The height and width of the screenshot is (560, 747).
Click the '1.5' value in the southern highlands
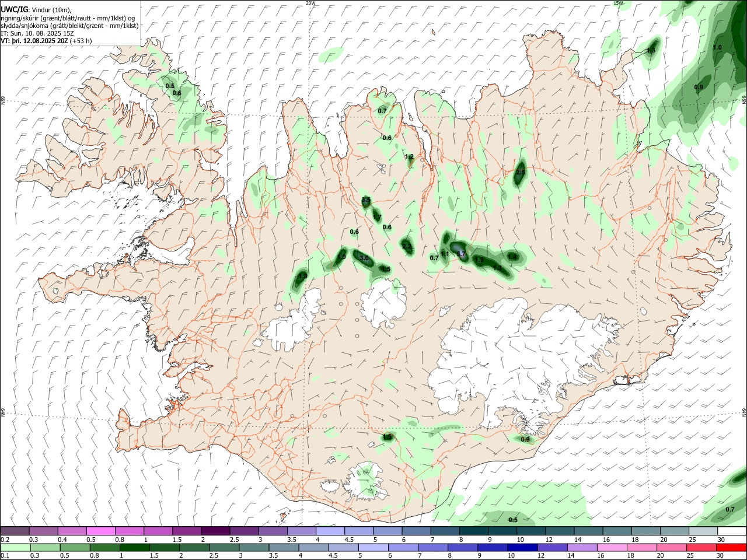click(x=387, y=436)
